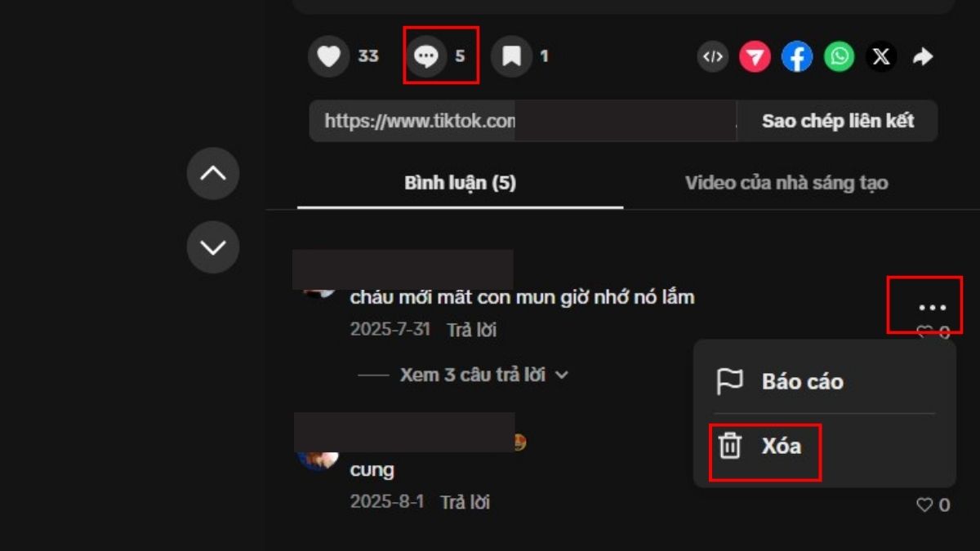Click the date 2025-8-1
The image size is (980, 551).
point(387,502)
